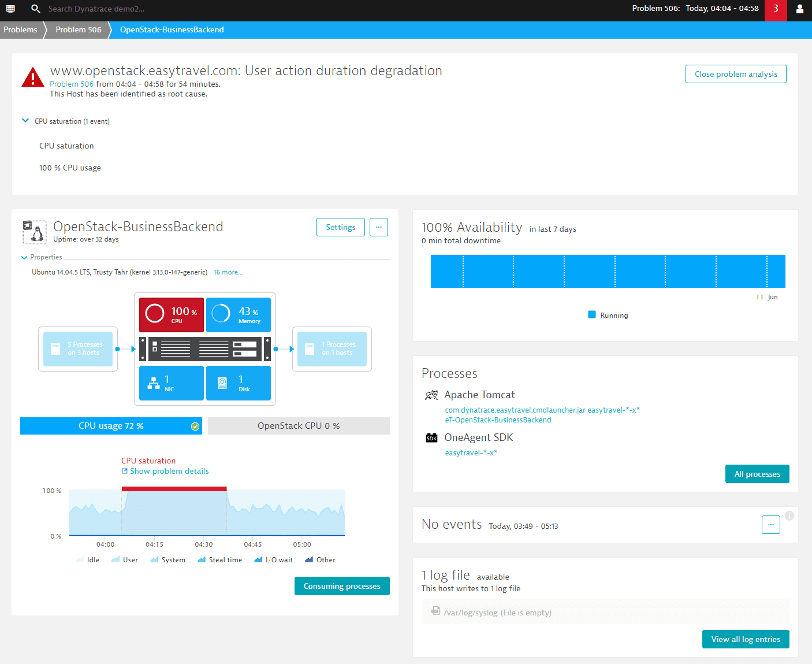This screenshot has height=664, width=812.
Task: Open the eT-OpenStack-BusinessBackend process link
Action: pyautogui.click(x=498, y=420)
